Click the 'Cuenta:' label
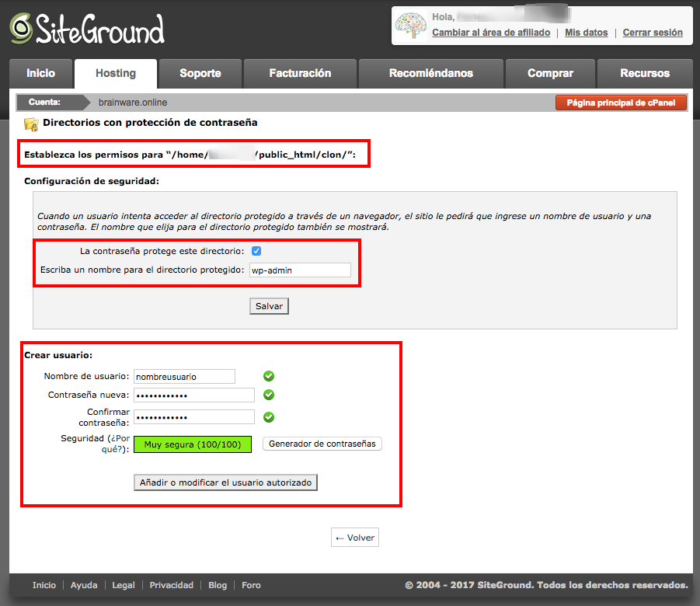 coord(44,103)
